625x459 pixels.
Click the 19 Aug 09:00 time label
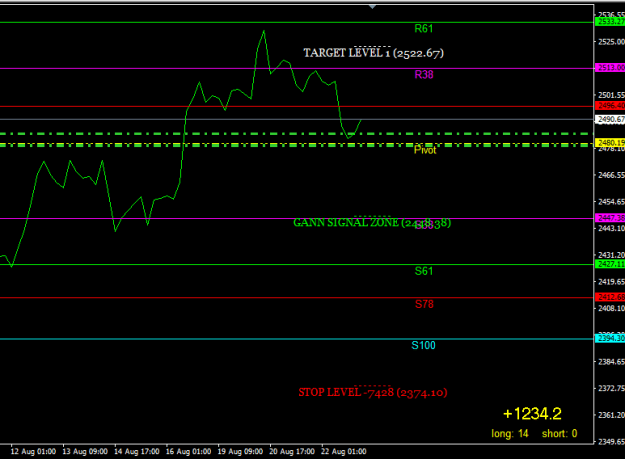tap(240, 451)
